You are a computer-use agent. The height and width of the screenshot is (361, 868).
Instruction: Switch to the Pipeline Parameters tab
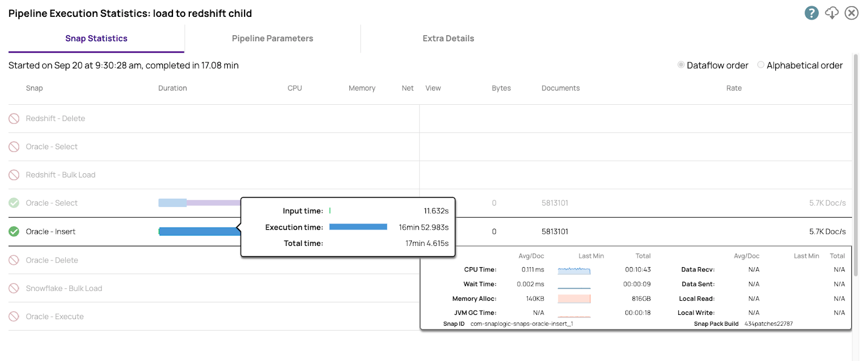click(272, 39)
